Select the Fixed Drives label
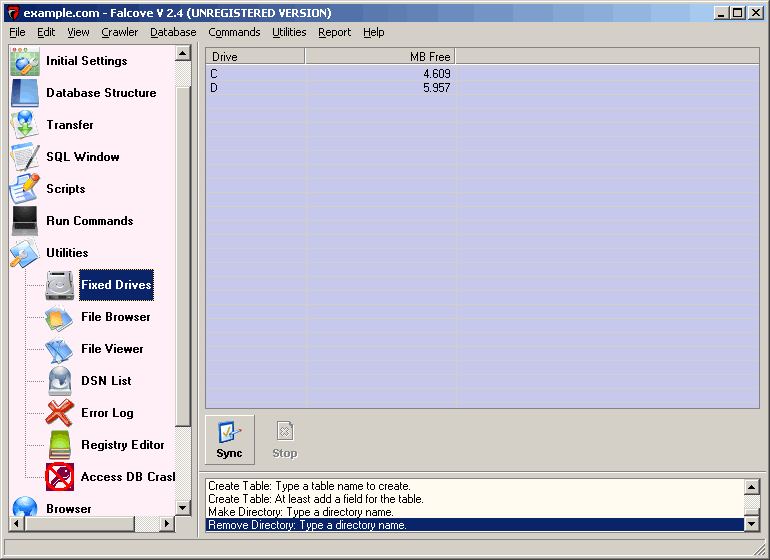This screenshot has height=560, width=770. pos(116,285)
